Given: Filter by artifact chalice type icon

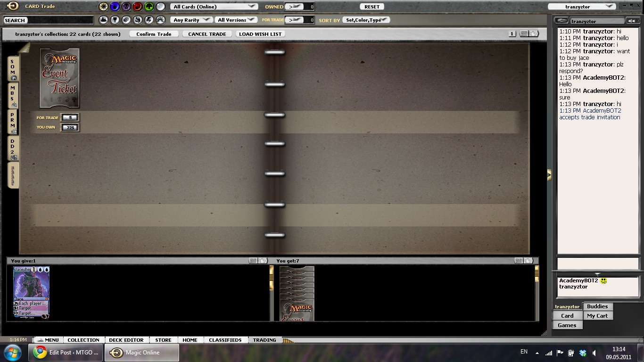Looking at the screenshot, I should click(115, 20).
